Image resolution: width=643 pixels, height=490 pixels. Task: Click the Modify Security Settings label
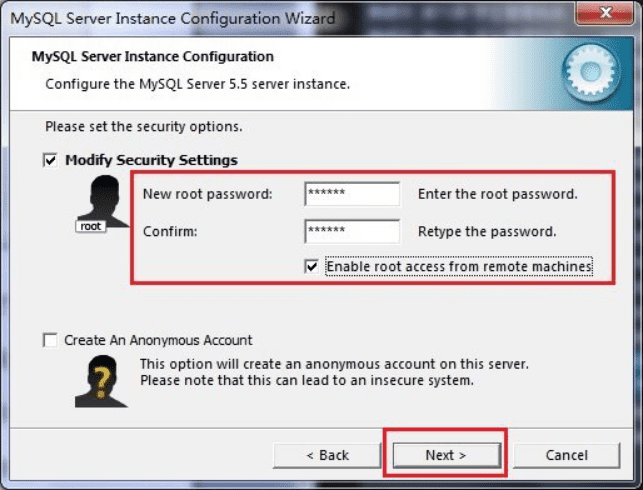(151, 160)
